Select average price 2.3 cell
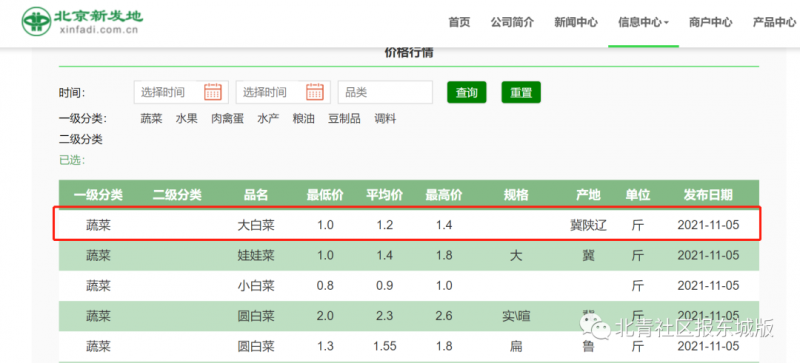This screenshot has width=800, height=363. pyautogui.click(x=385, y=316)
